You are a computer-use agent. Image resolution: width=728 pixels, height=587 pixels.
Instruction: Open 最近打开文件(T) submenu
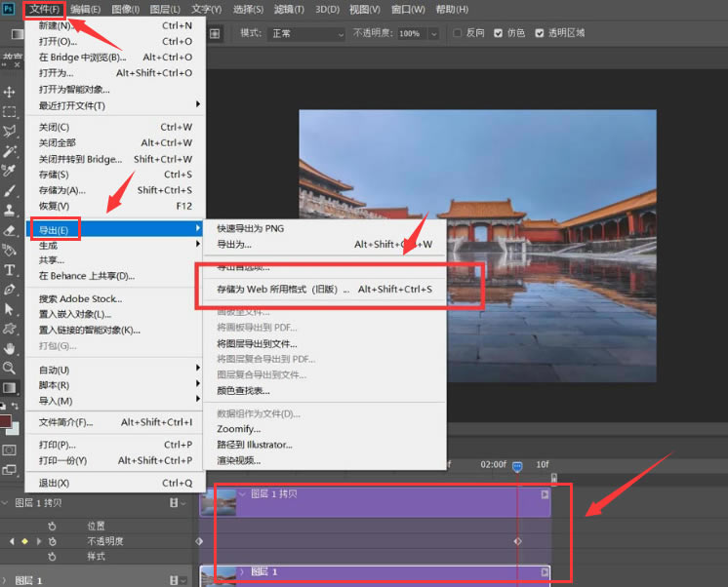pos(115,105)
